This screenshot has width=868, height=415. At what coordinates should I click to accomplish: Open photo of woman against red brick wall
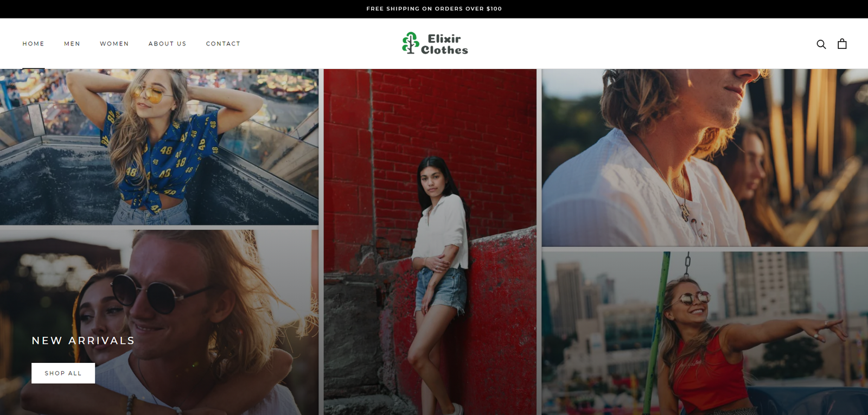[430, 241]
